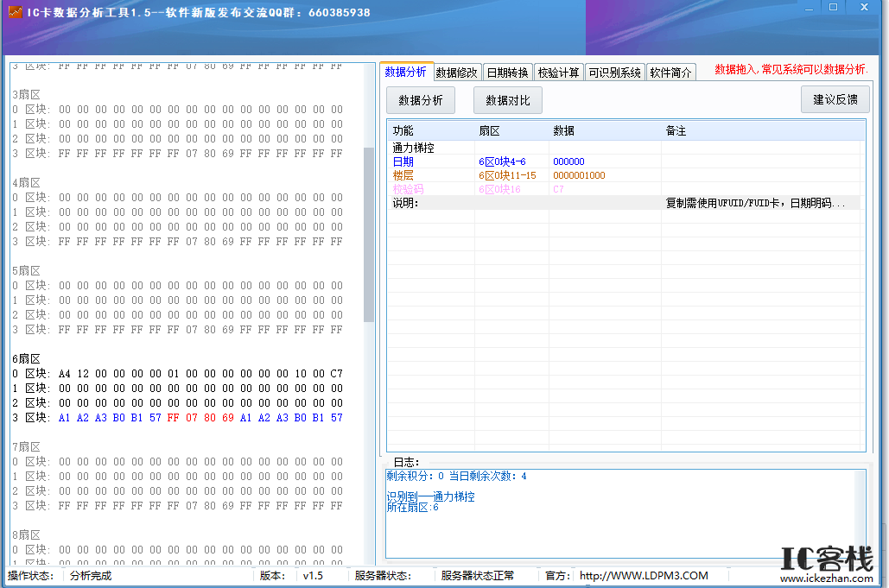Click the 8扇区 heading in hex dump

(x=27, y=534)
